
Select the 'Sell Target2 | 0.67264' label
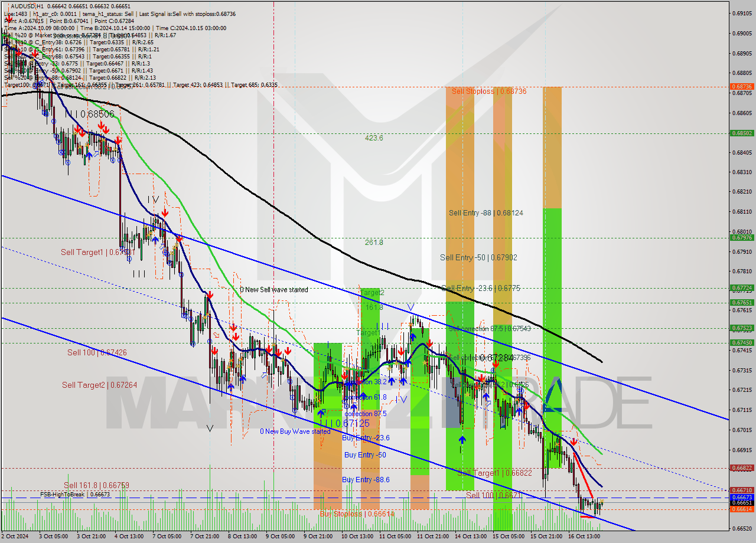click(x=99, y=385)
